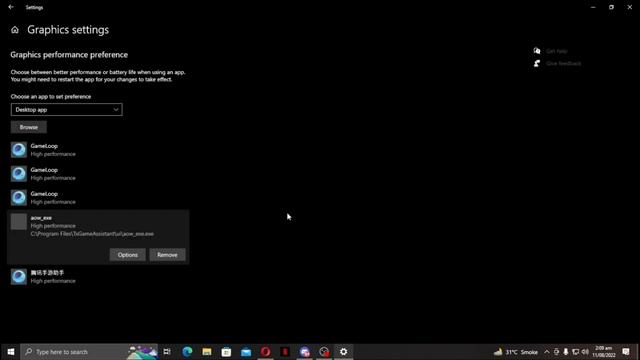
Task: Remove the aow_exe entry
Action: click(x=167, y=255)
